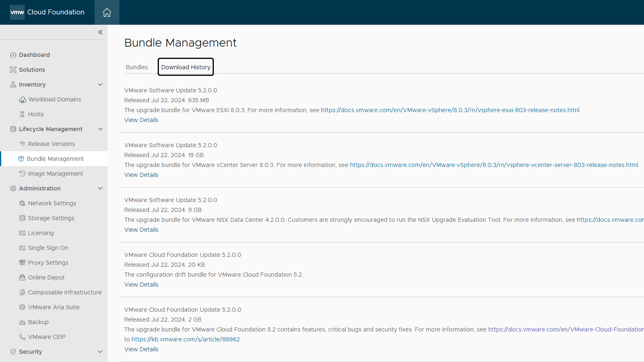This screenshot has height=362, width=644.
Task: Open VMware Aria Suite page
Action: (54, 307)
